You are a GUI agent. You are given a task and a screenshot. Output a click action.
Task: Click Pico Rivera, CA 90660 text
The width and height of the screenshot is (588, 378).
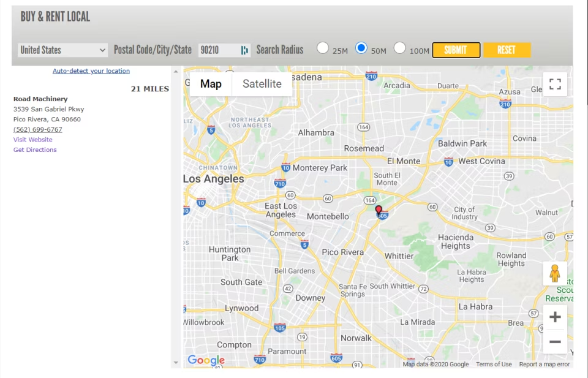(x=47, y=119)
